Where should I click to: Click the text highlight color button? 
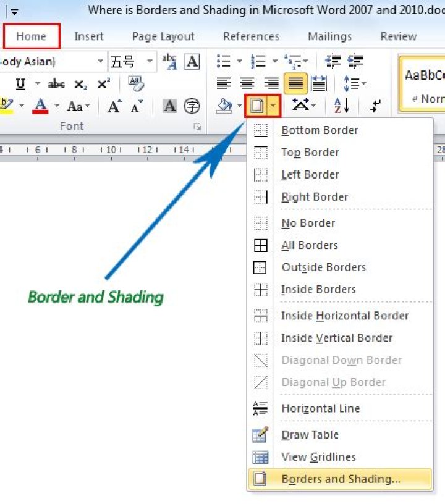[x=6, y=106]
